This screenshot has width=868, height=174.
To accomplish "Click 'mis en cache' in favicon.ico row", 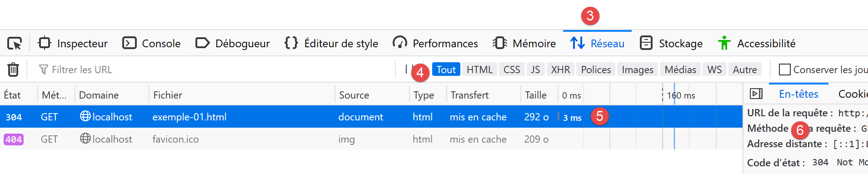I will pyautogui.click(x=478, y=139).
